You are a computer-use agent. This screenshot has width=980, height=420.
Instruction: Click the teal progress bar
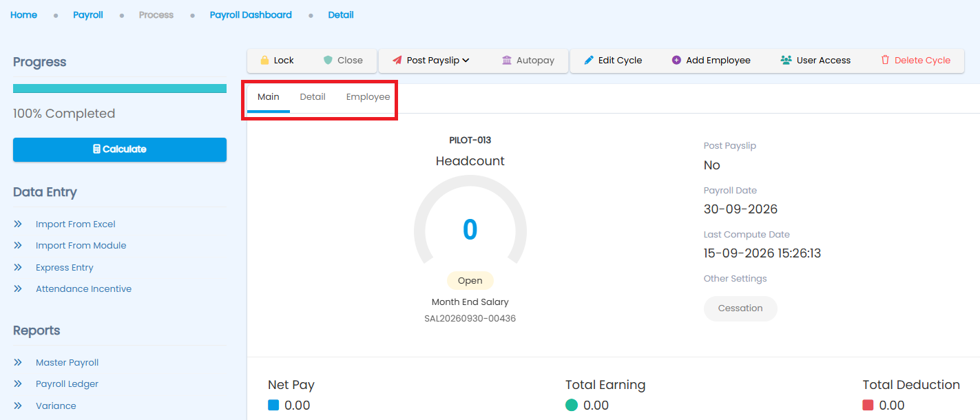click(120, 88)
